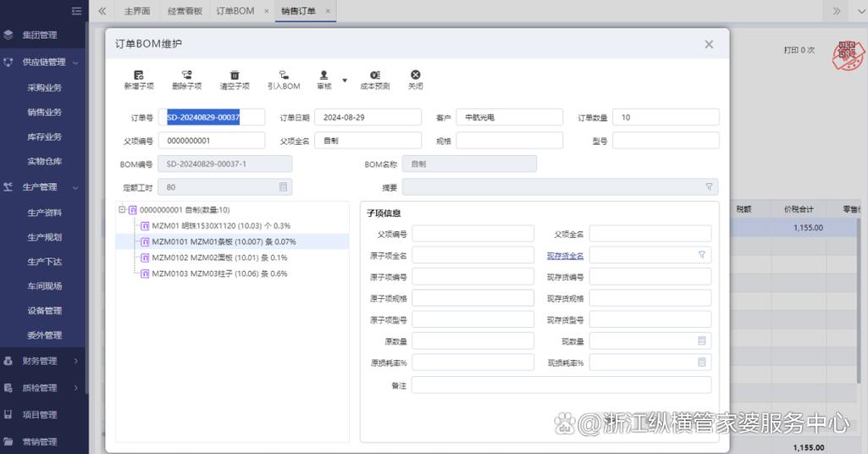Switch to the 订单BOM tab

235,10
